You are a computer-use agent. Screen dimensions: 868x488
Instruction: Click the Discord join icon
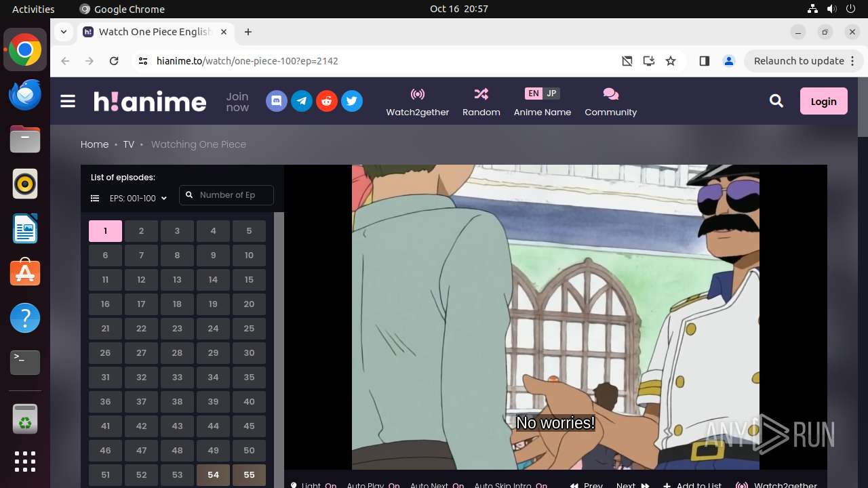(x=277, y=101)
